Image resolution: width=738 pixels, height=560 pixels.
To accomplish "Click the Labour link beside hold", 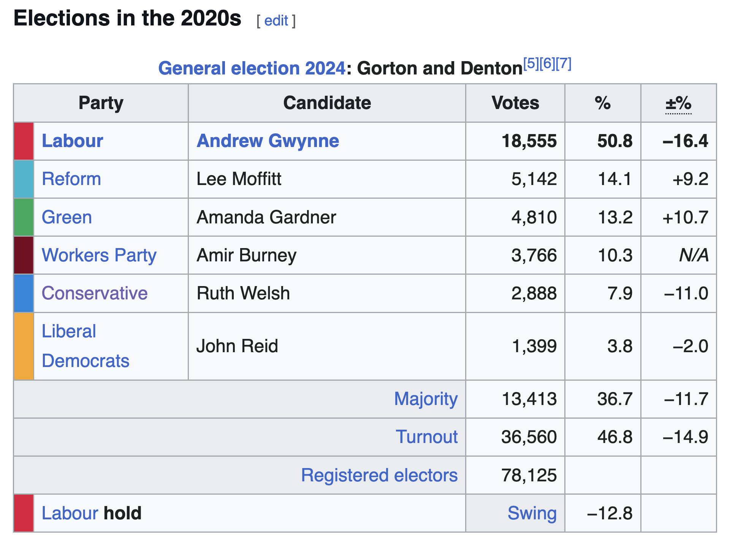I will (x=70, y=513).
